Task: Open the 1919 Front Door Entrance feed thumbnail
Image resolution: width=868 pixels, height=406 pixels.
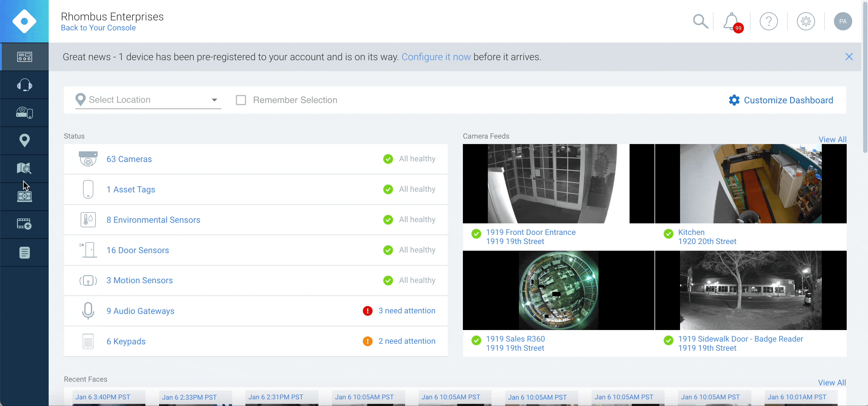Action: (558, 184)
